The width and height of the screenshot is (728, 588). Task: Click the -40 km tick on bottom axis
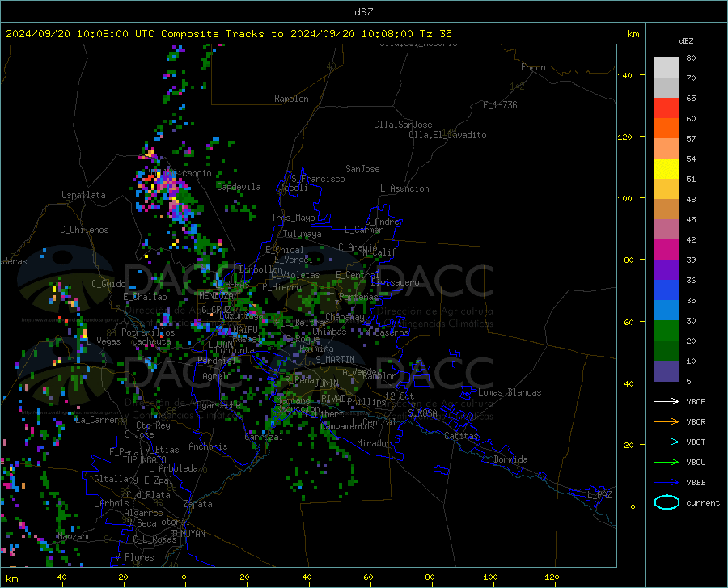coord(59,577)
